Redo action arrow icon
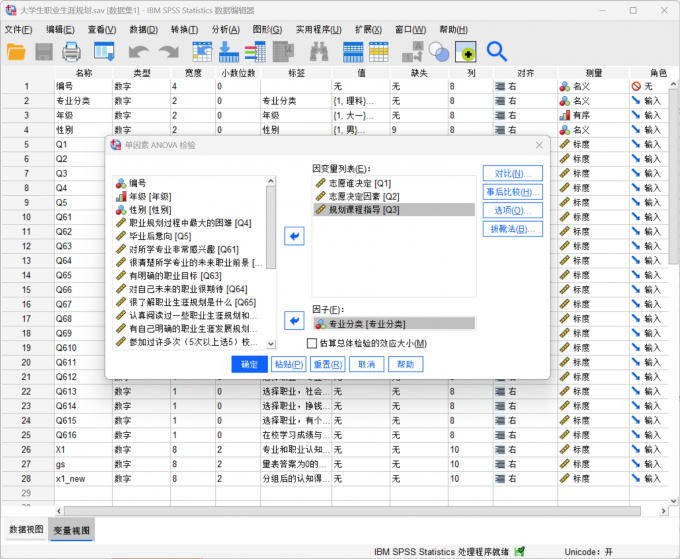680x559 pixels. 169,52
